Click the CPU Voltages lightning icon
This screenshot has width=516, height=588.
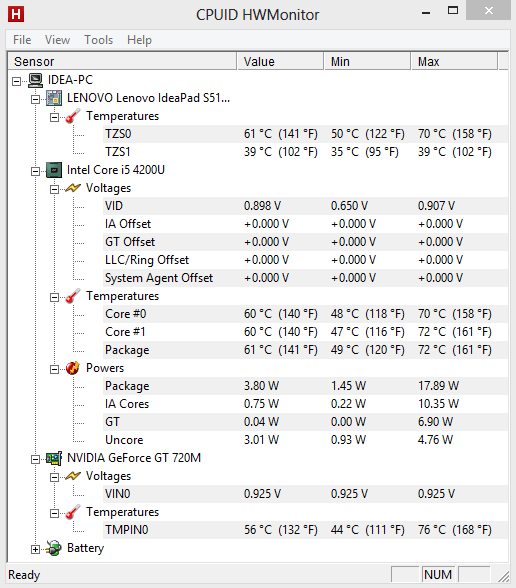(73, 188)
